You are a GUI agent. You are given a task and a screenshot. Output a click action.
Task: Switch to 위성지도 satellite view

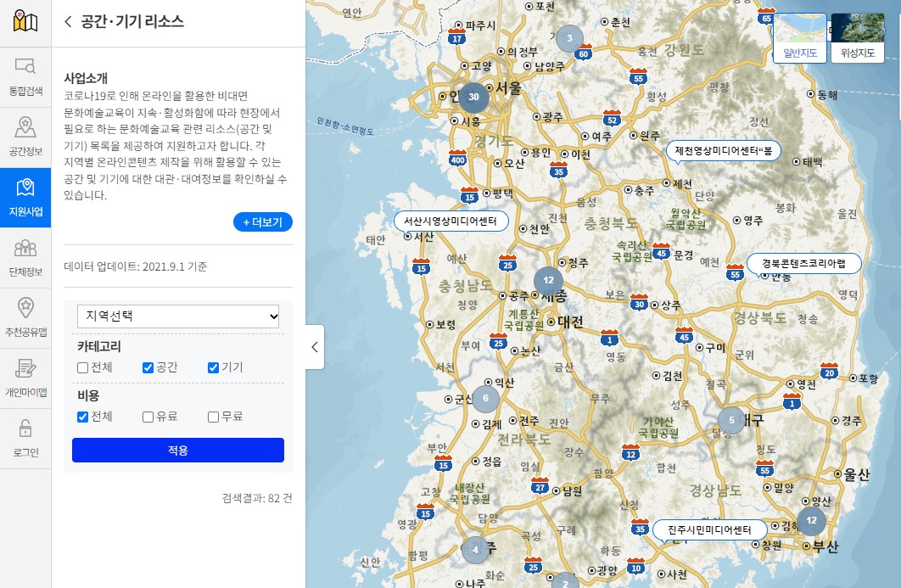[857, 38]
